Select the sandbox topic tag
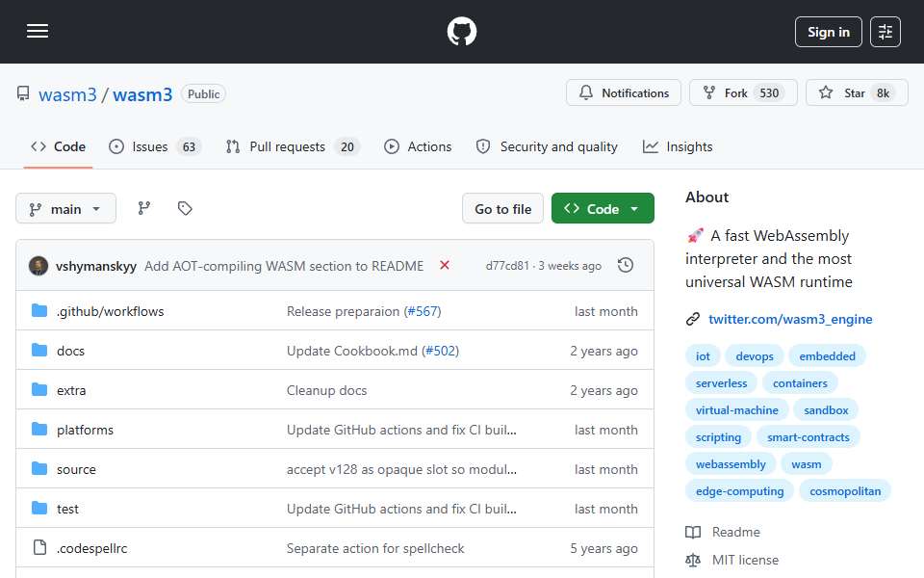Image resolution: width=924 pixels, height=578 pixels. pyautogui.click(x=826, y=410)
